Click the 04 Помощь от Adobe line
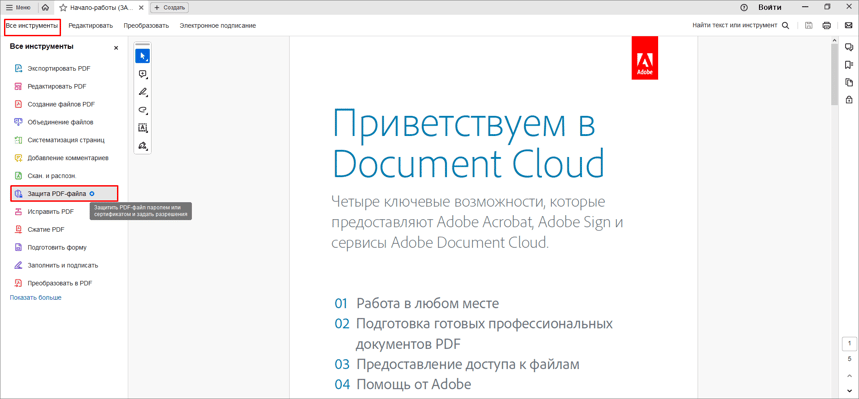The image size is (859, 399). [403, 384]
